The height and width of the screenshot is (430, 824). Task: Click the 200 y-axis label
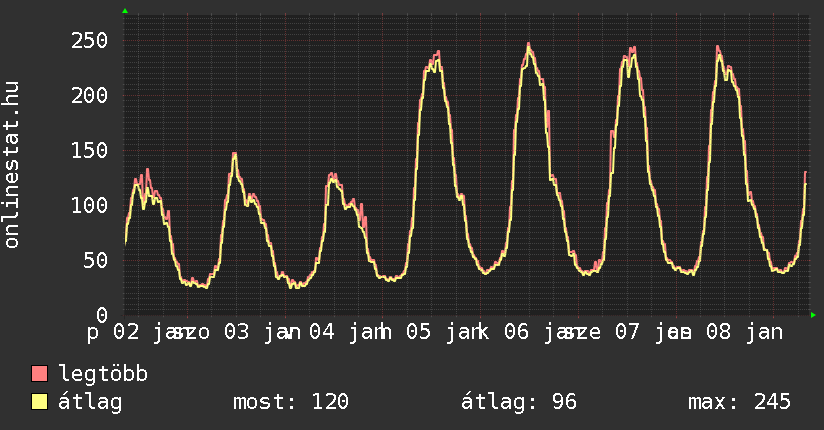click(x=89, y=95)
